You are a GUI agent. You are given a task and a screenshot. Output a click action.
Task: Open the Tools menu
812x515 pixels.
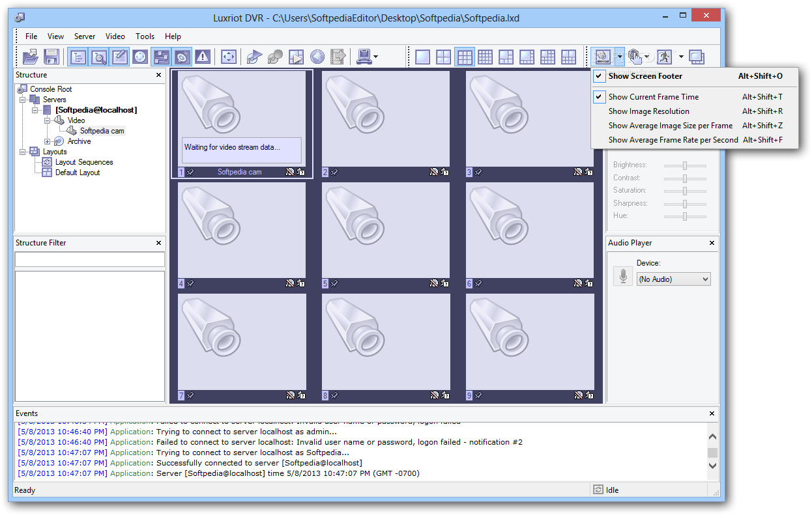click(x=145, y=36)
